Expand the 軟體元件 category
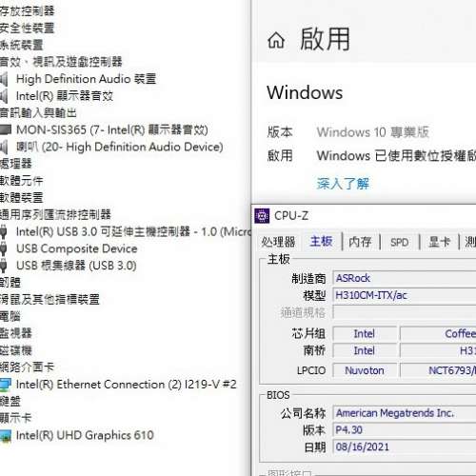This screenshot has height=476, width=476. [21, 181]
